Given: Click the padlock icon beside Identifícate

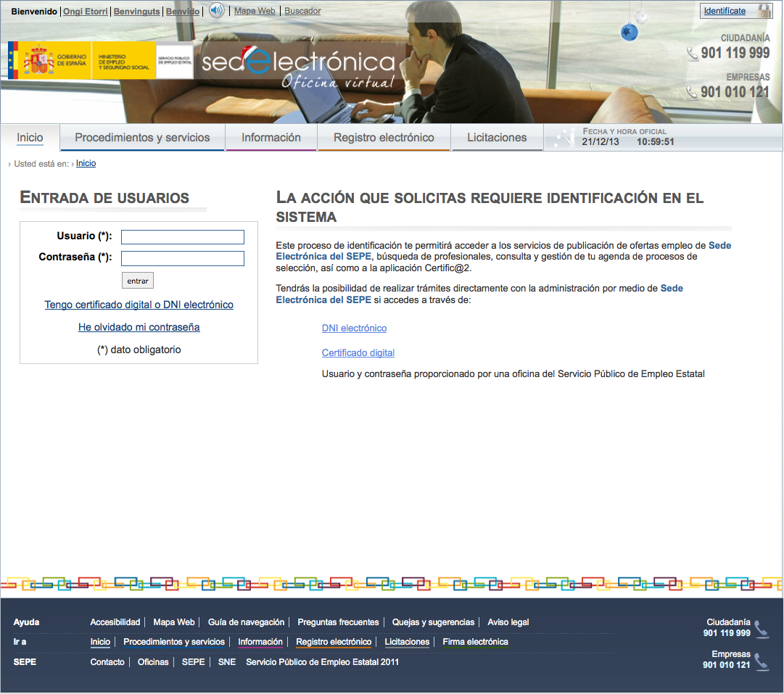Looking at the screenshot, I should pyautogui.click(x=764, y=11).
